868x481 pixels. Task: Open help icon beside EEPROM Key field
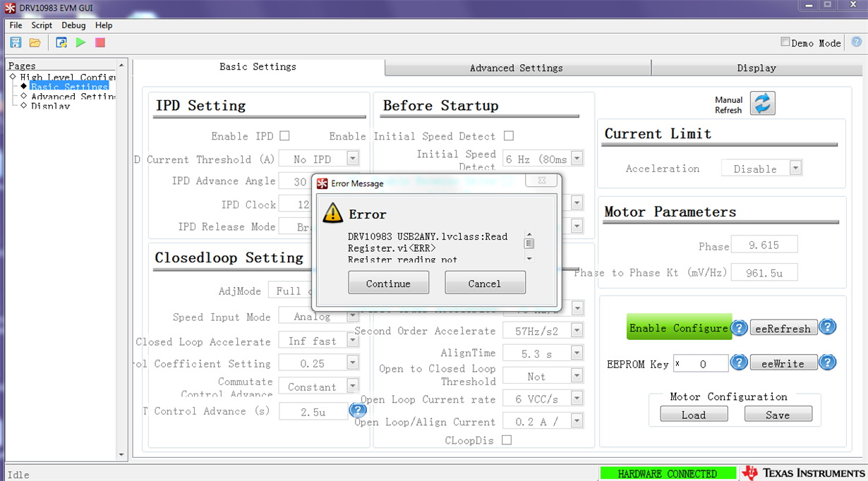click(739, 363)
